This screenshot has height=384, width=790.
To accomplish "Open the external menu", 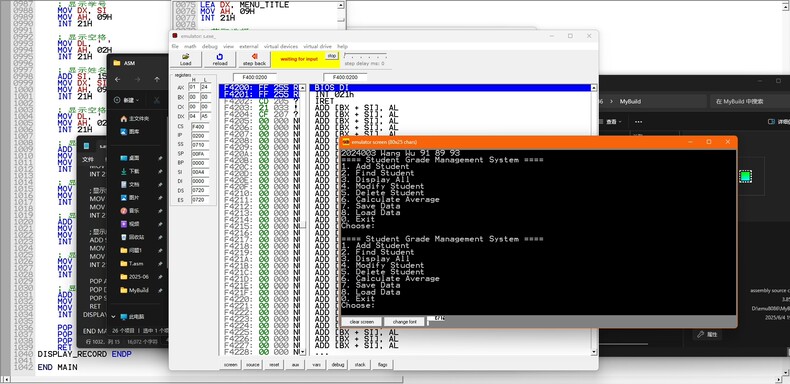I will click(x=248, y=46).
